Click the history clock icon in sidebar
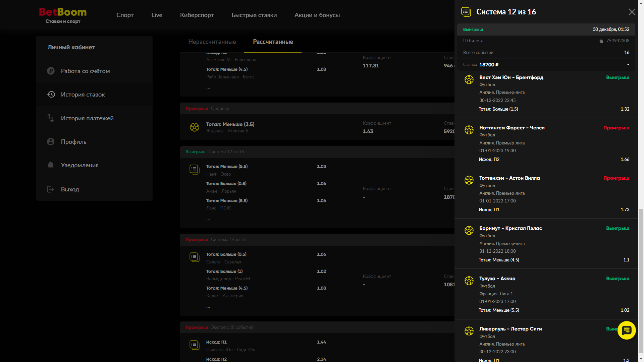 pos(51,95)
